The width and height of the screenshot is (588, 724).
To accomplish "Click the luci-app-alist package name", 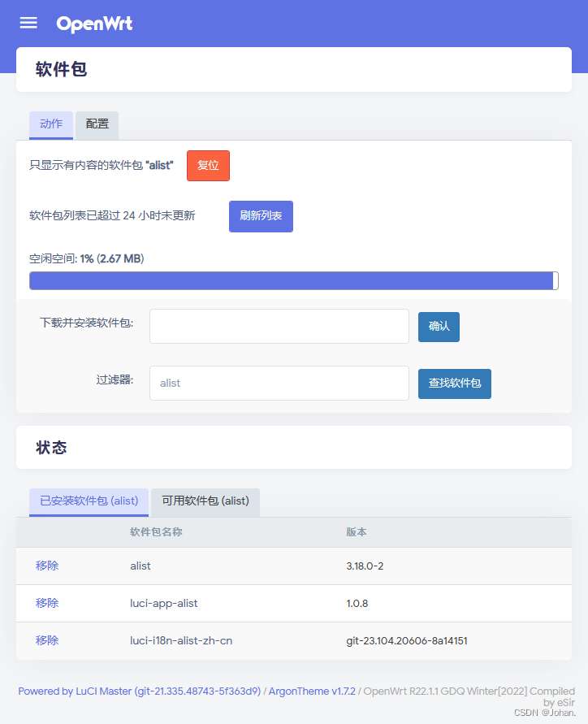I will click(x=164, y=604).
